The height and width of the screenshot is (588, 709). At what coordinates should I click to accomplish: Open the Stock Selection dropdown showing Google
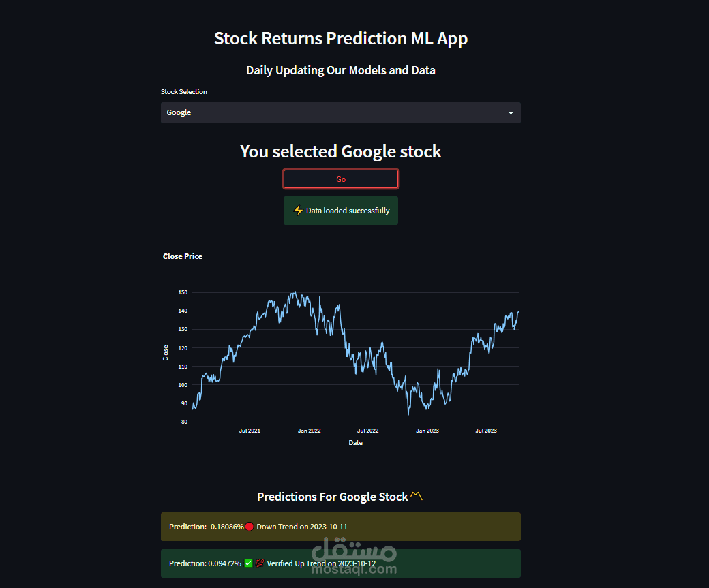point(340,112)
